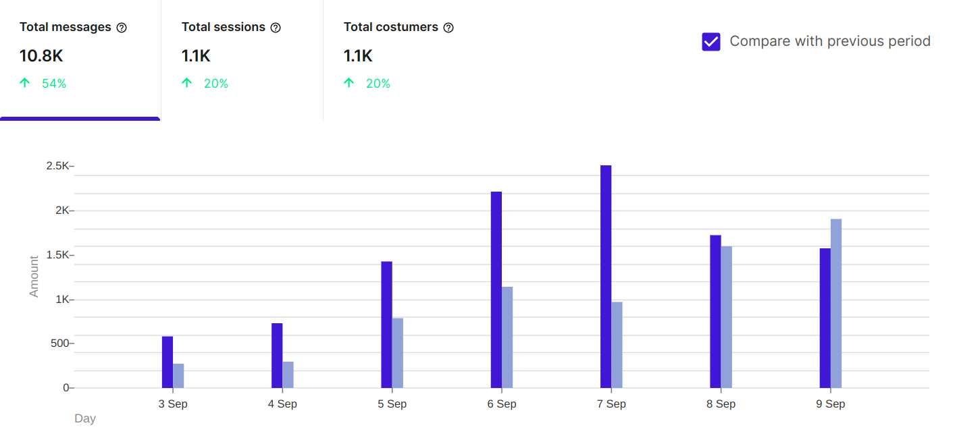980x444 pixels.
Task: Click the dark 5 Sep bar
Action: [x=386, y=325]
